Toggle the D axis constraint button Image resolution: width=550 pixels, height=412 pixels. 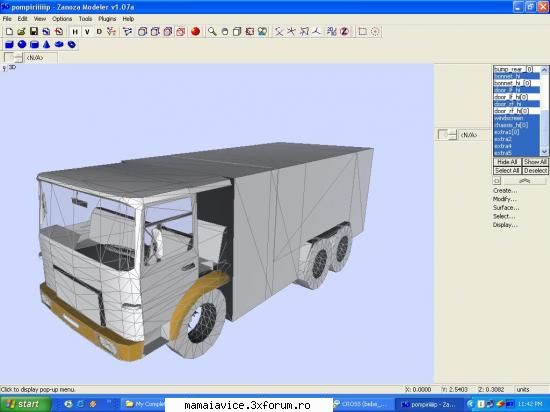pyautogui.click(x=99, y=32)
